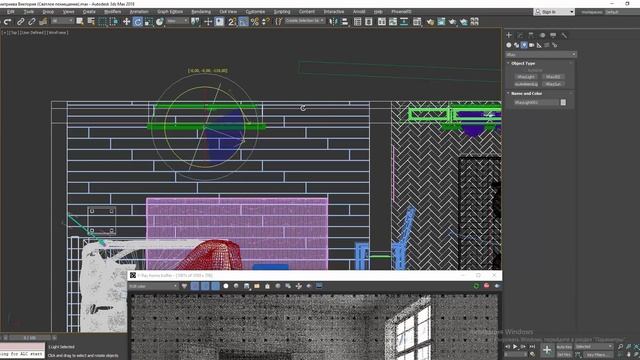Open the Create Selection Set dropdown
The height and width of the screenshot is (360, 640).
pos(305,21)
